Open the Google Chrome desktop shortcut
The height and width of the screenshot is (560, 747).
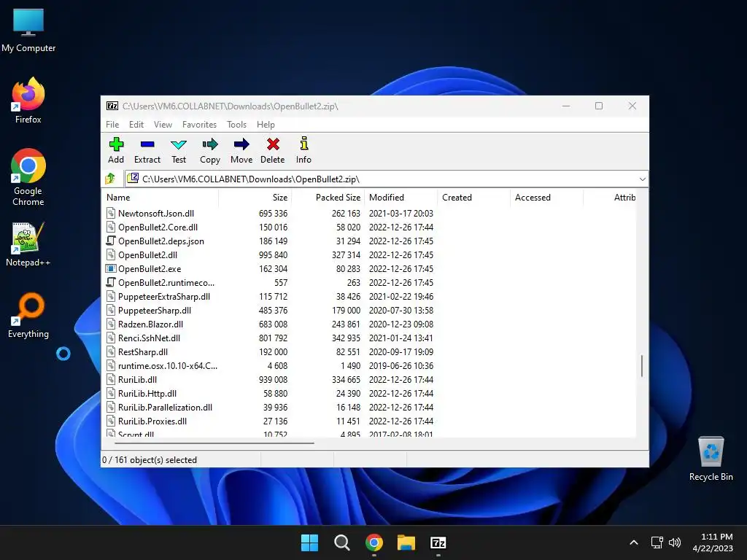point(28,176)
